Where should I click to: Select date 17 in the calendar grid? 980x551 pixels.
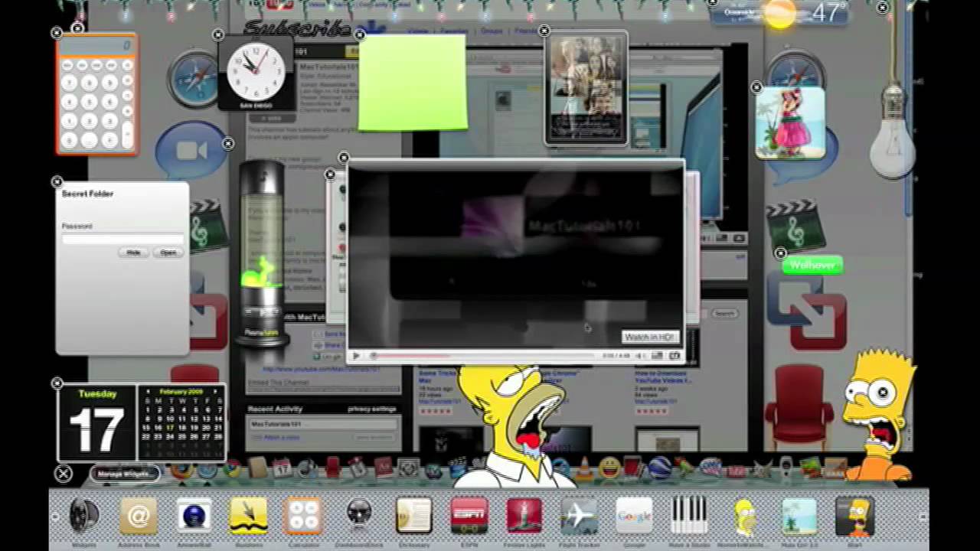171,428
